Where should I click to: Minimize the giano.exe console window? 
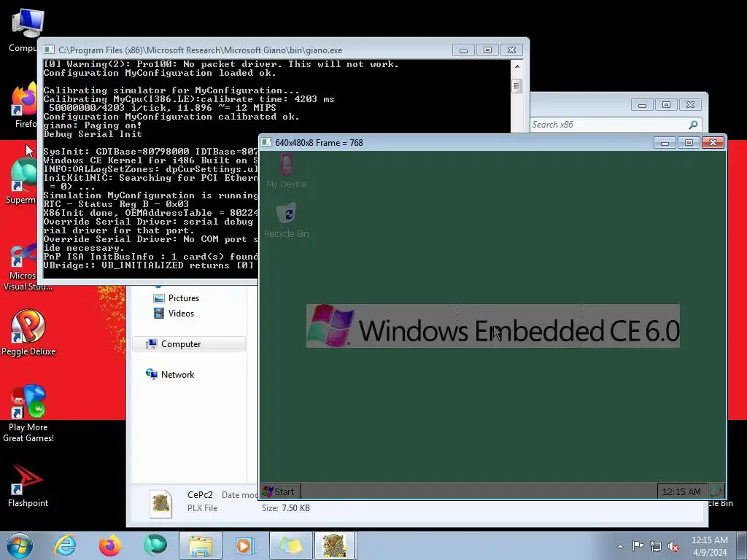pos(463,50)
